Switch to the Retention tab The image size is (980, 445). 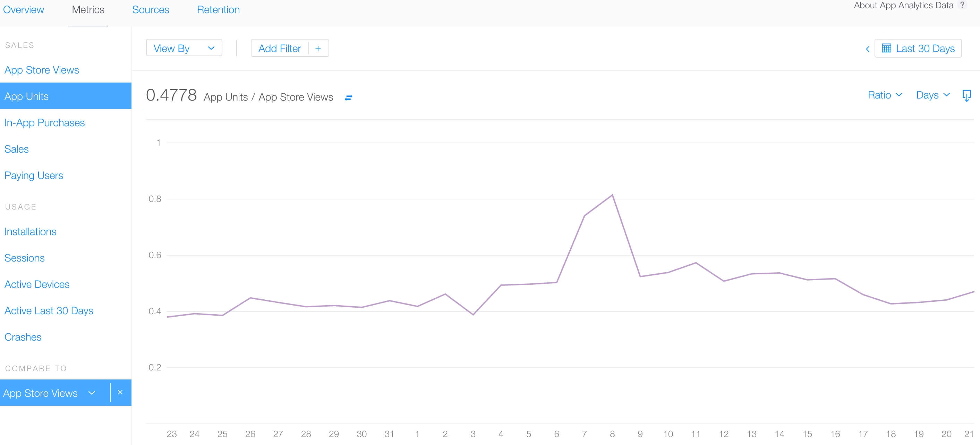pos(218,9)
